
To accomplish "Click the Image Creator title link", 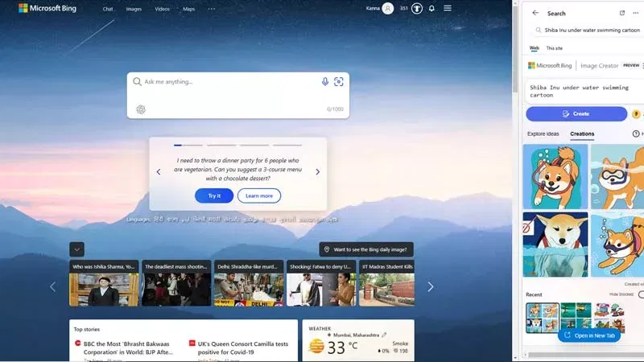I will (599, 66).
